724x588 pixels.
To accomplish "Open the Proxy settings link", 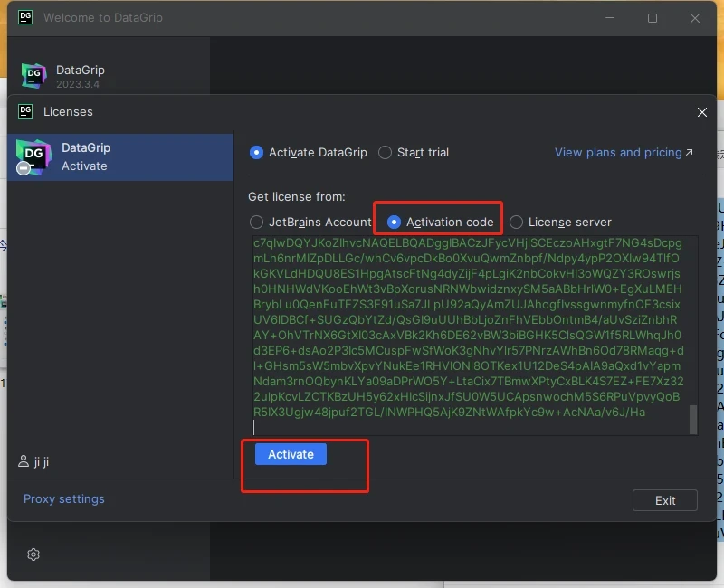I will click(64, 499).
